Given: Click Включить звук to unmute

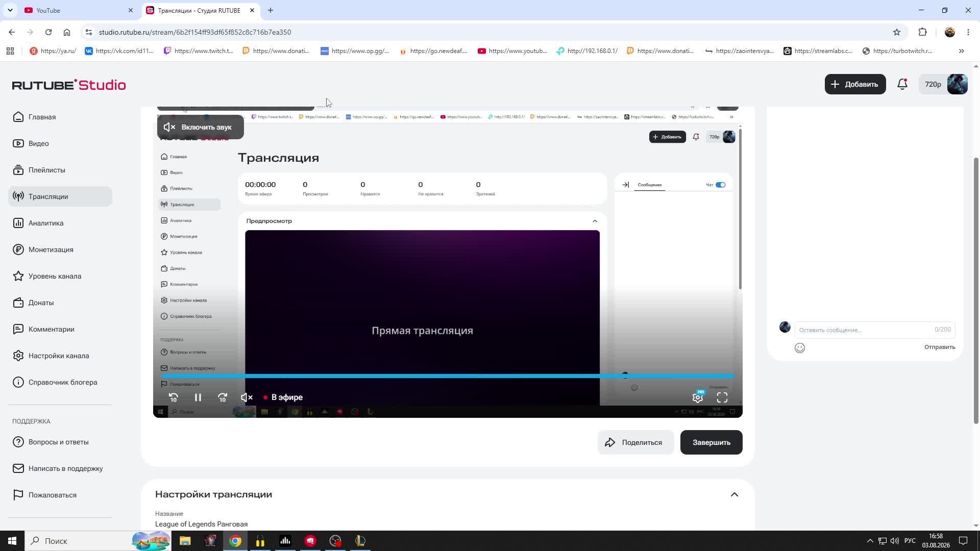Looking at the screenshot, I should tap(200, 127).
